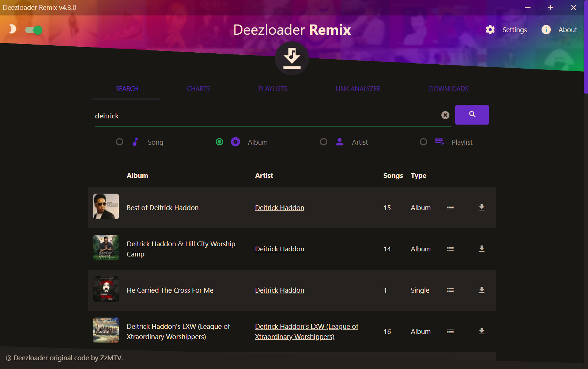Open the Link Analyzer tab
The width and height of the screenshot is (588, 369).
pos(358,89)
